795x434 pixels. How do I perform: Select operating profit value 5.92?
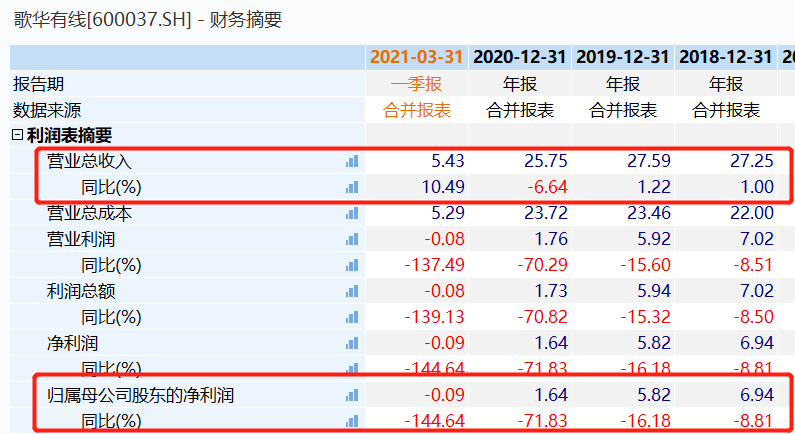pos(654,239)
